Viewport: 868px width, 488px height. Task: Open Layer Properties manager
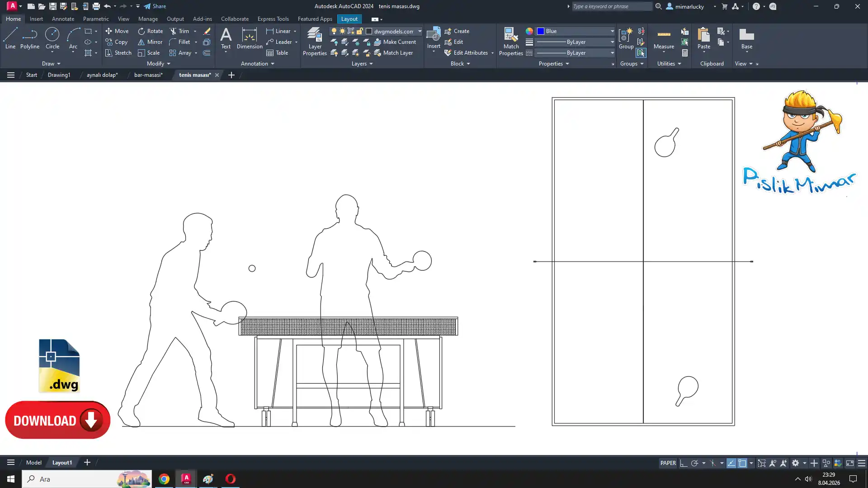(315, 41)
